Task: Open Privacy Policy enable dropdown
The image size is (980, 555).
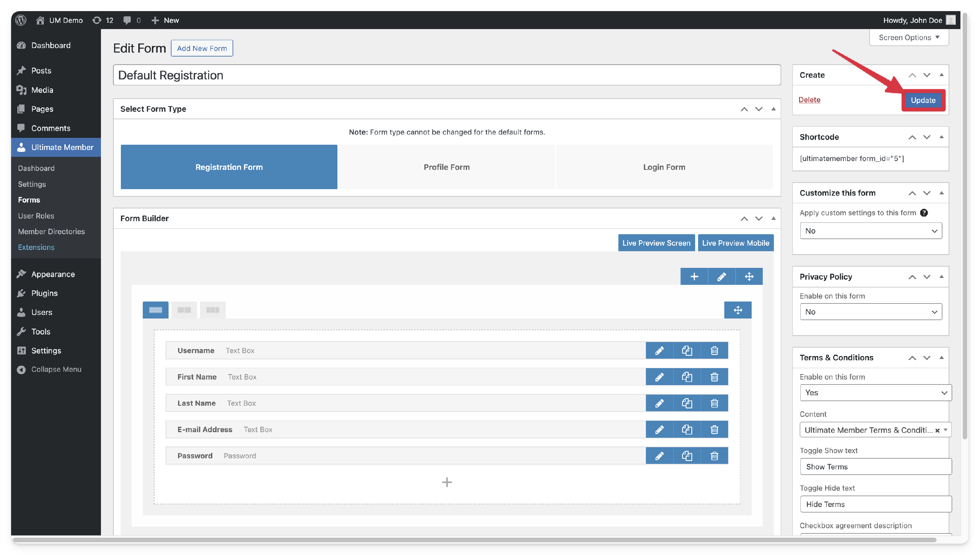Action: [x=871, y=312]
